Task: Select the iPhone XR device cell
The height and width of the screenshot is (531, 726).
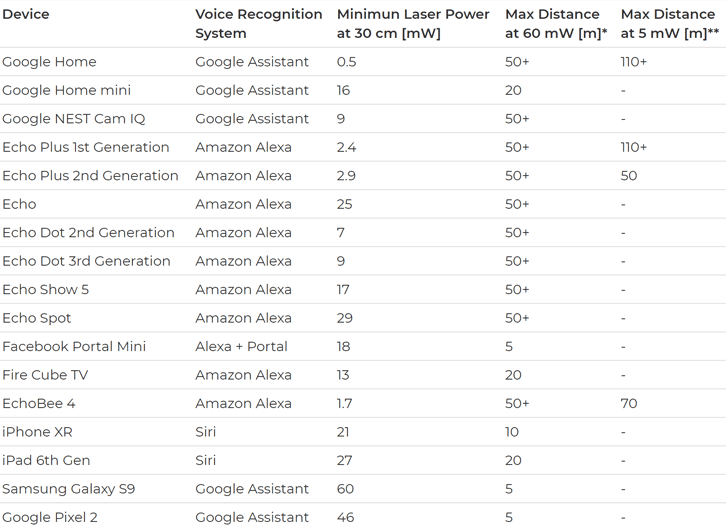Action: [37, 432]
